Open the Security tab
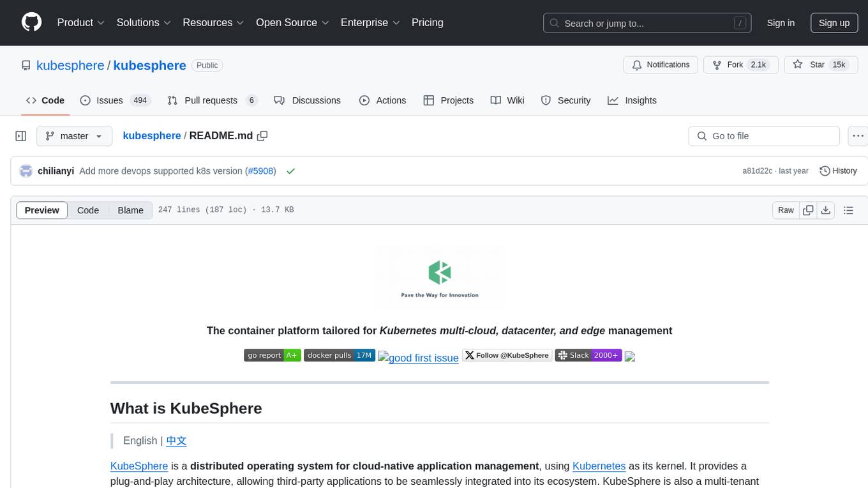868x488 pixels. click(x=566, y=100)
